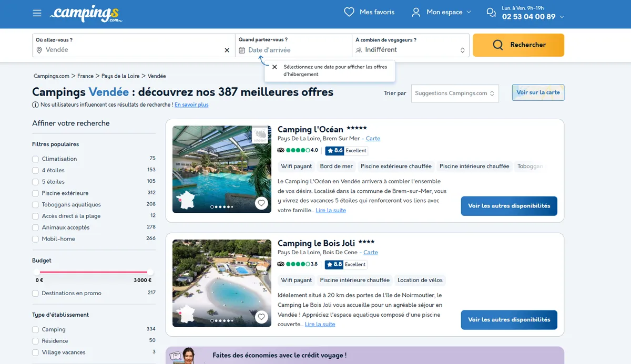Click the budget slider maximum handle
The image size is (631, 364).
tap(150, 272)
